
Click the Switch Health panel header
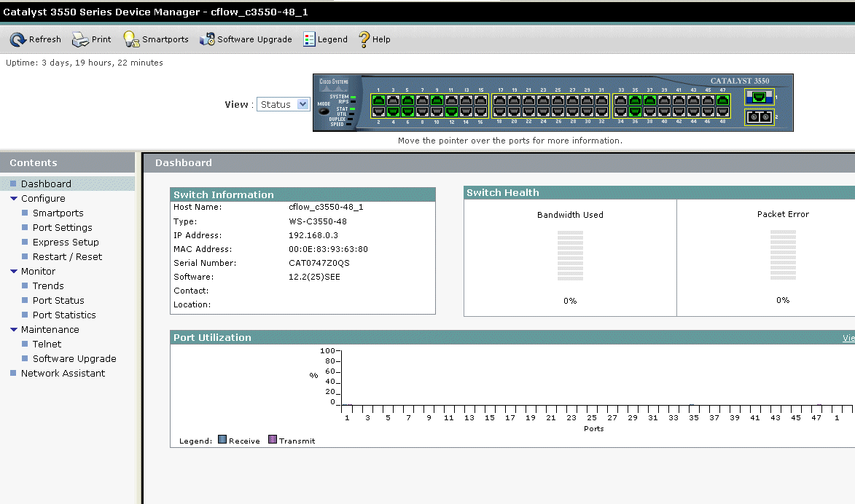click(x=659, y=192)
